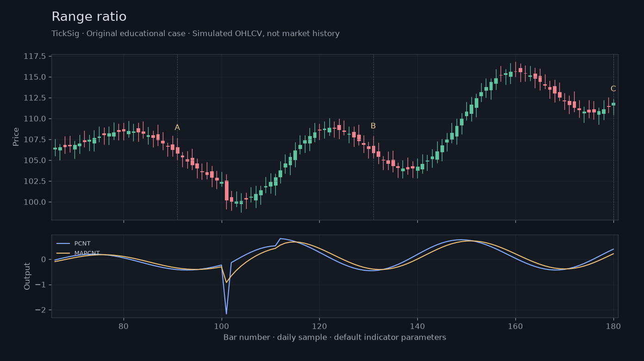644x361 pixels.
Task: Select marker C label near right edge
Action: pyautogui.click(x=613, y=89)
